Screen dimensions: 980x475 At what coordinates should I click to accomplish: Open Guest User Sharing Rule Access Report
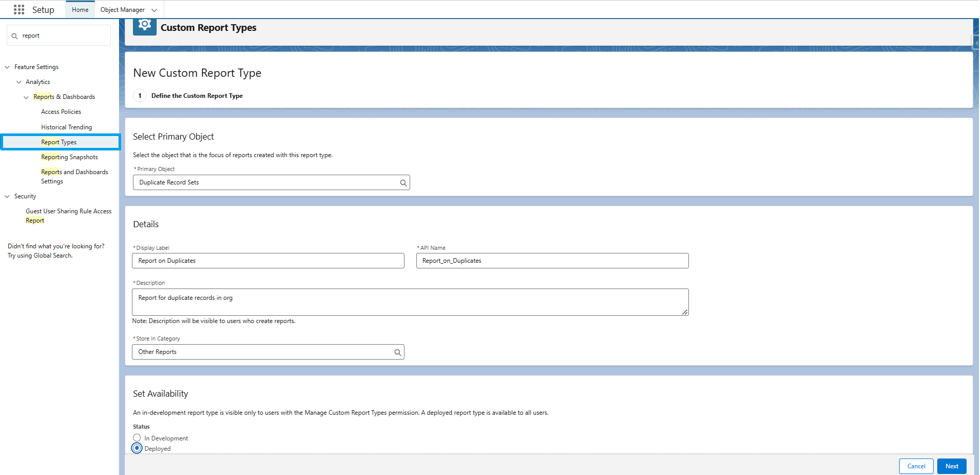tap(68, 215)
